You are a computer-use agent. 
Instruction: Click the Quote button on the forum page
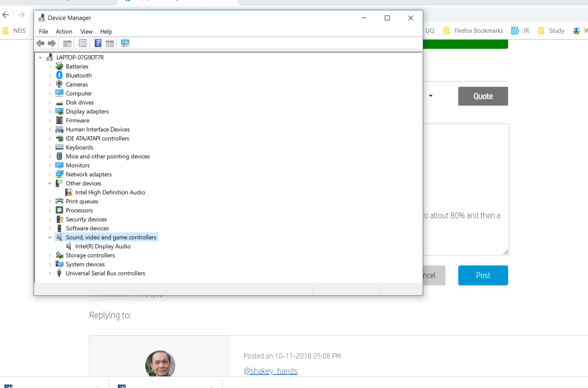point(483,96)
